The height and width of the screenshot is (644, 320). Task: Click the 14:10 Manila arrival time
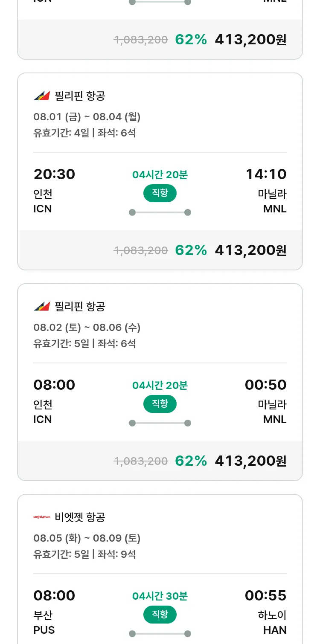click(x=266, y=174)
